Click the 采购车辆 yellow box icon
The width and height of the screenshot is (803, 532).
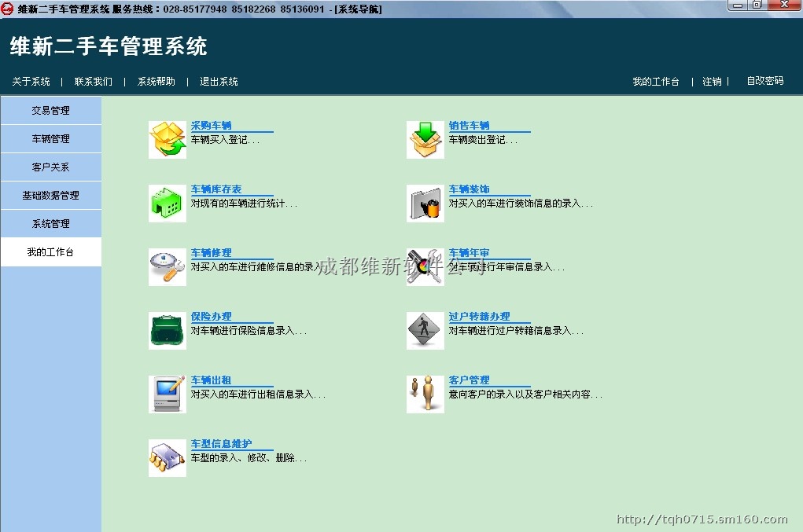click(x=167, y=140)
